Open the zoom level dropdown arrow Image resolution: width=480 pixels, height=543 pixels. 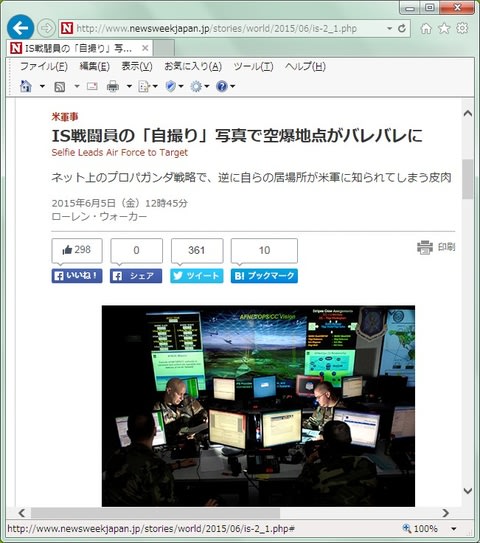tap(454, 529)
